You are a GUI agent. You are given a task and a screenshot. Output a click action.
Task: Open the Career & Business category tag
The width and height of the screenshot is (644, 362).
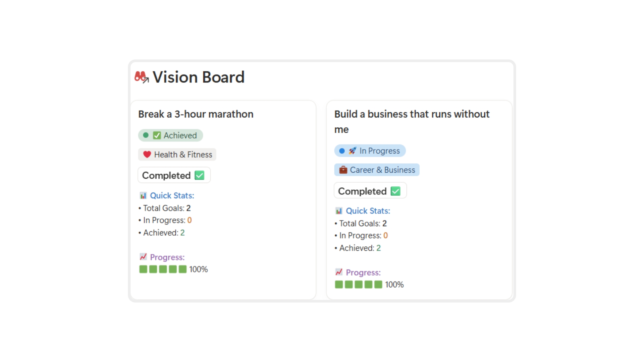coord(377,170)
